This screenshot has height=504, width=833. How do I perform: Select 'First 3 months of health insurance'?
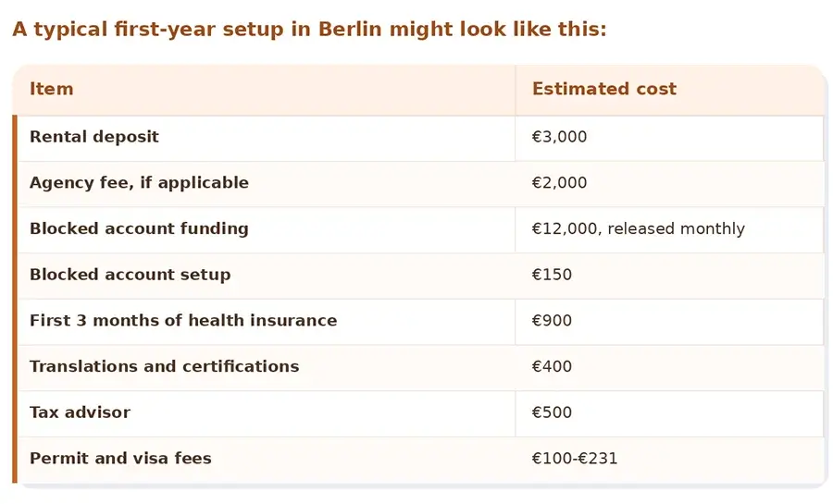[183, 321]
